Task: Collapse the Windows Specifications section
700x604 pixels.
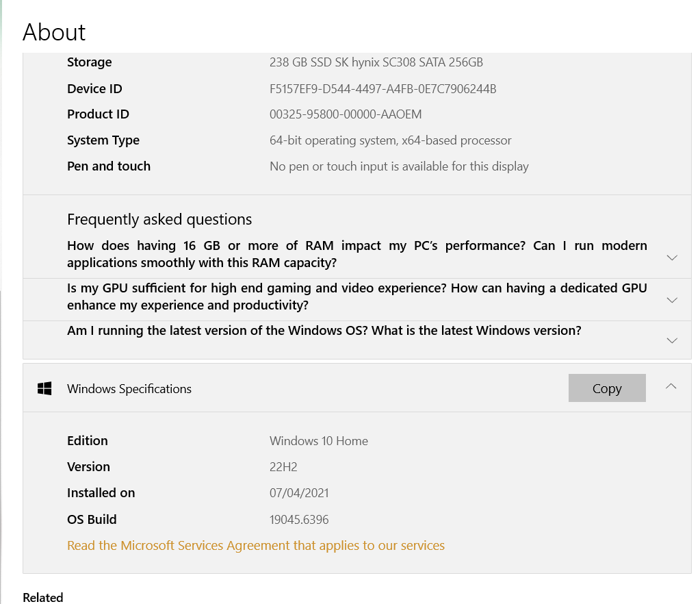Action: 671,386
